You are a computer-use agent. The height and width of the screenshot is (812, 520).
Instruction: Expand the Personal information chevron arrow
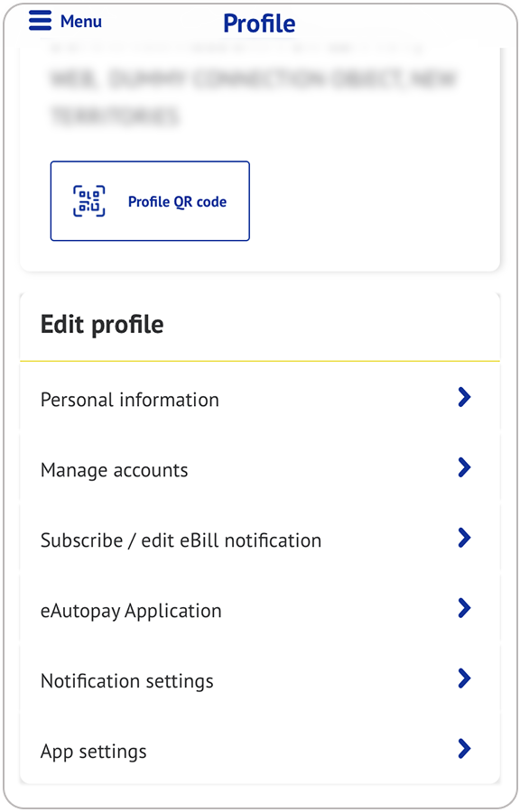pos(464,397)
